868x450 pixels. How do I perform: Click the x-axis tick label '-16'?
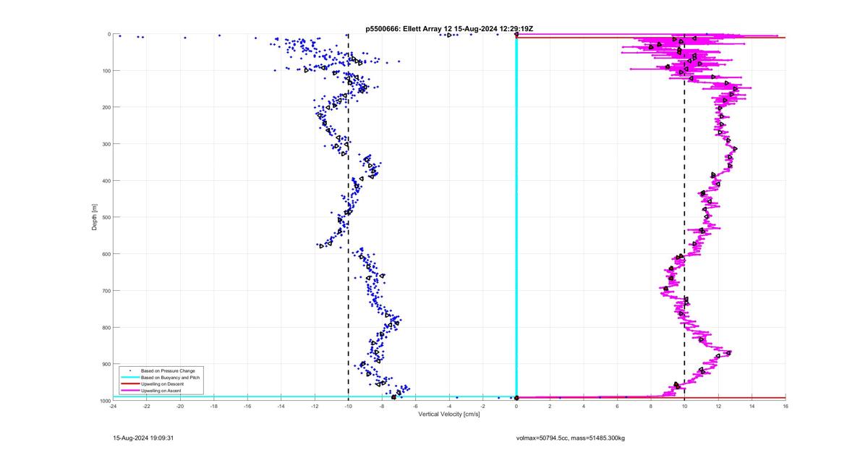[247, 406]
